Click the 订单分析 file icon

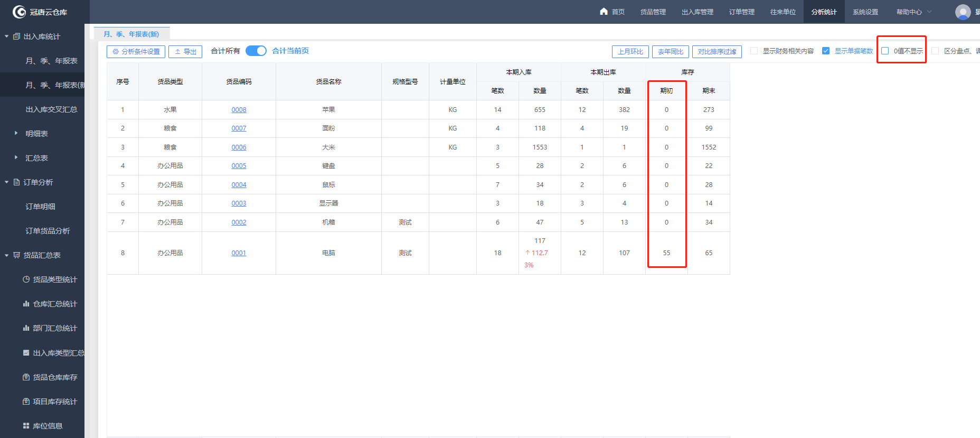[x=16, y=182]
